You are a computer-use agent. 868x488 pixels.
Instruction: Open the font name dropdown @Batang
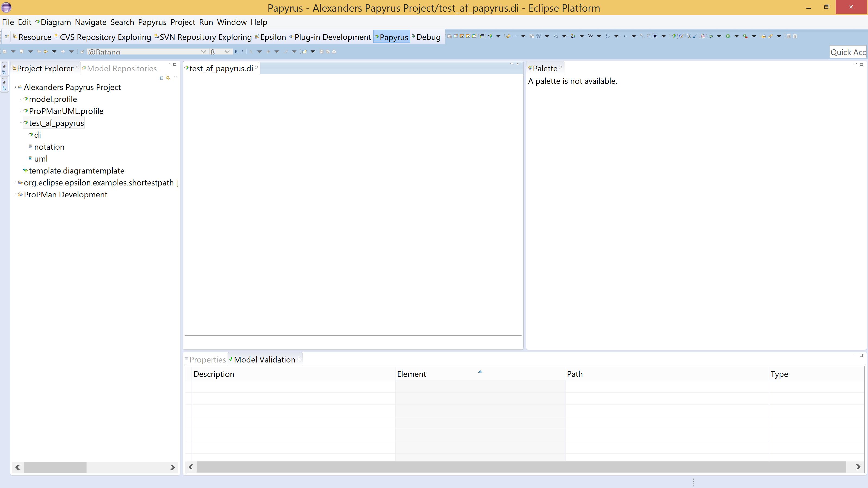(x=203, y=52)
